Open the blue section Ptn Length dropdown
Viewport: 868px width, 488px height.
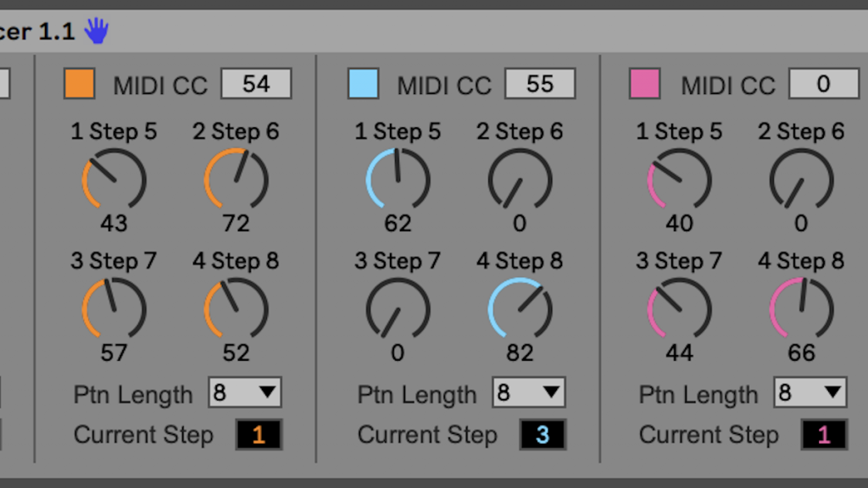(x=528, y=393)
